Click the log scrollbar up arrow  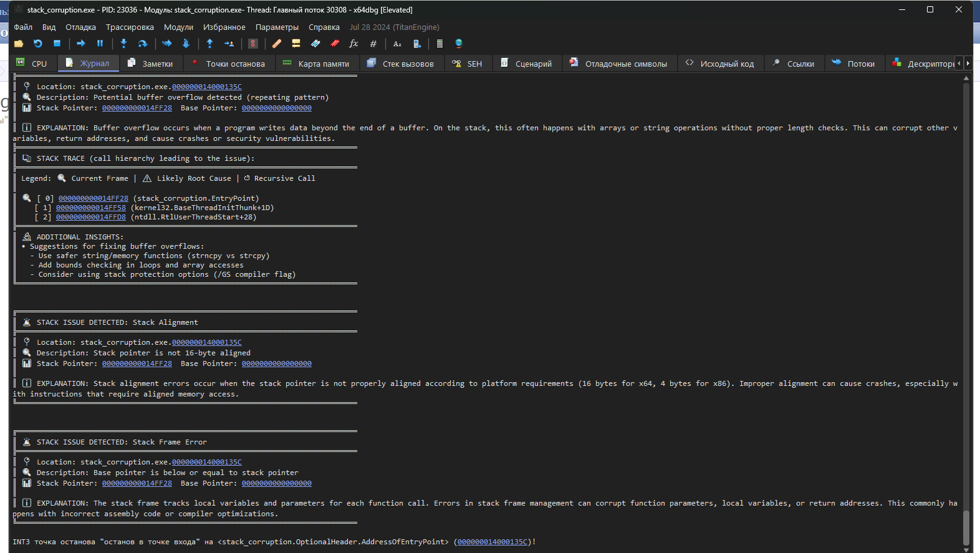[x=966, y=78]
